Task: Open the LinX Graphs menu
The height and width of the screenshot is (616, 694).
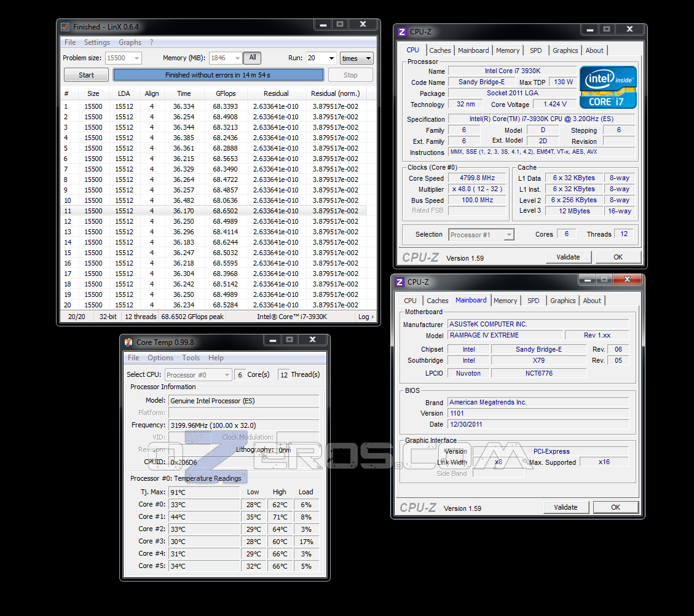Action: [130, 42]
